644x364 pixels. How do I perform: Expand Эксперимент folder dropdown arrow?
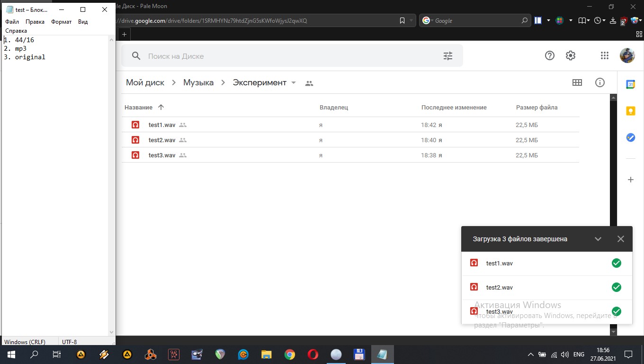click(294, 82)
